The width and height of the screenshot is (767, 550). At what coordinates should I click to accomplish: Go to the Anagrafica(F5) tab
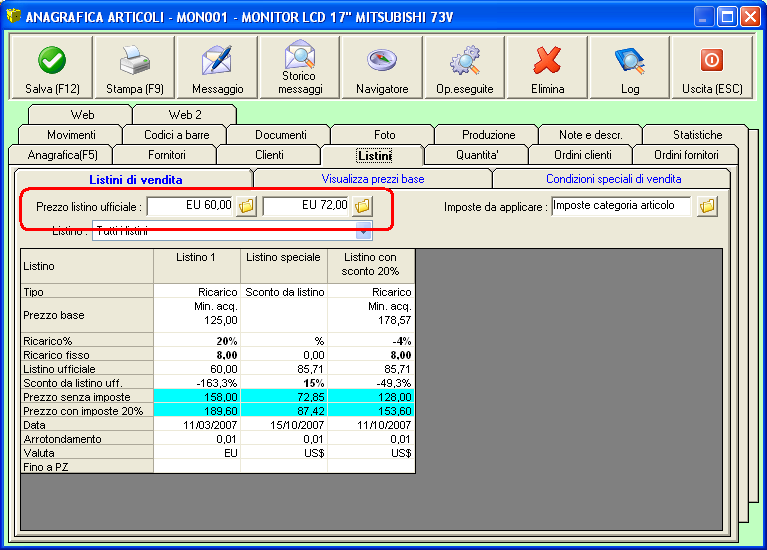62,155
